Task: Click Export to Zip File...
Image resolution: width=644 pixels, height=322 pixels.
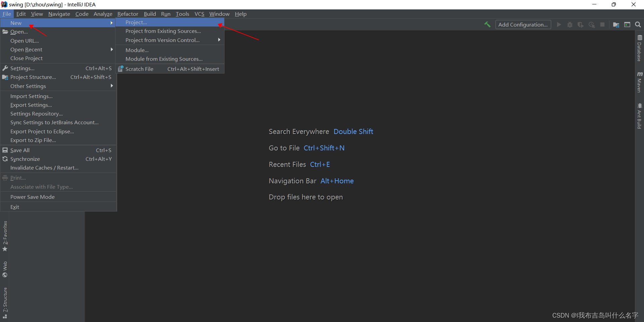Action: pos(58,140)
